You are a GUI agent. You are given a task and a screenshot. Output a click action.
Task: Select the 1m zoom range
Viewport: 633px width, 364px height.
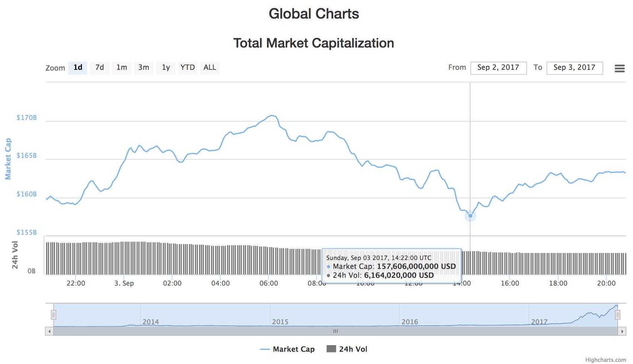[x=122, y=68]
